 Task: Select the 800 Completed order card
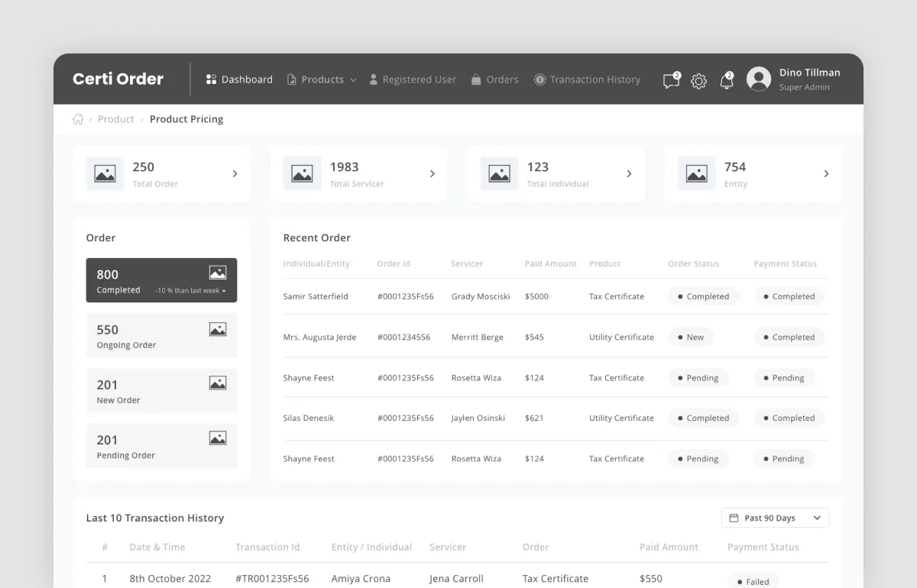click(161, 280)
